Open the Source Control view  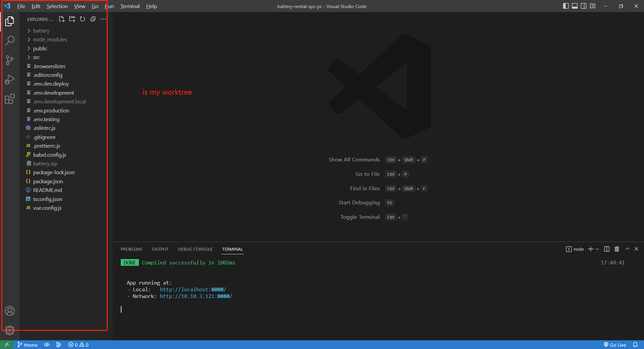tap(10, 60)
